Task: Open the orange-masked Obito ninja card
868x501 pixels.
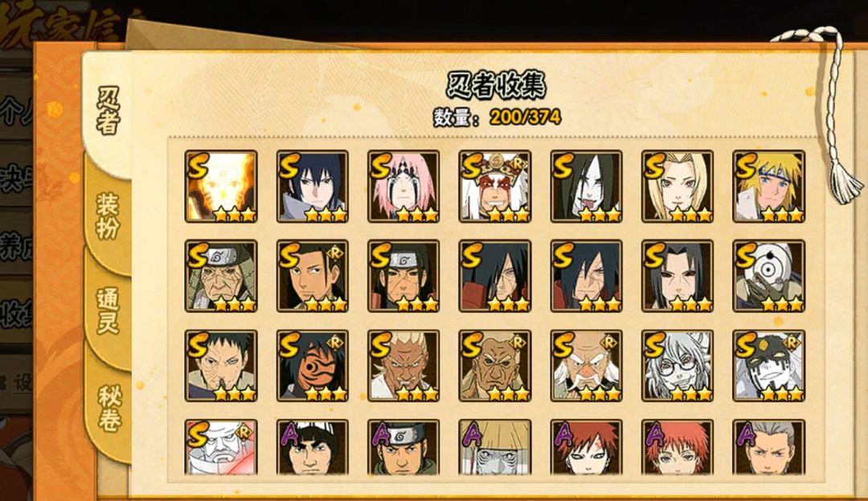Action: tap(312, 365)
